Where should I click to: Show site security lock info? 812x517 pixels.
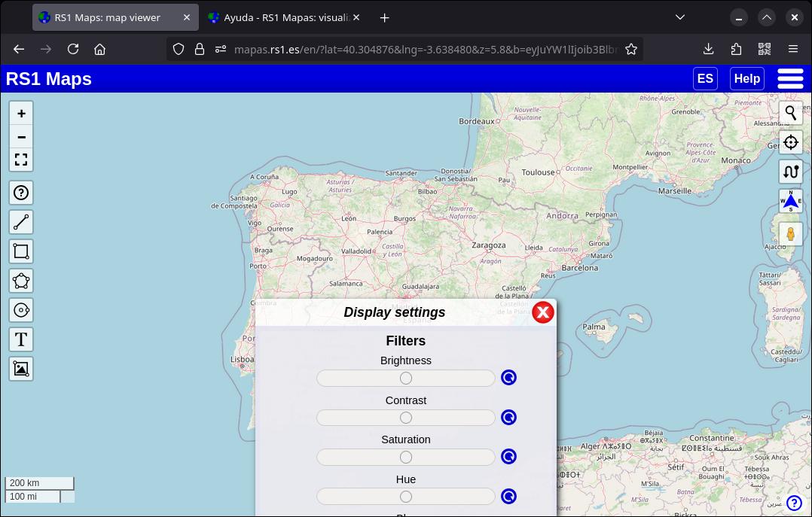[x=200, y=49]
